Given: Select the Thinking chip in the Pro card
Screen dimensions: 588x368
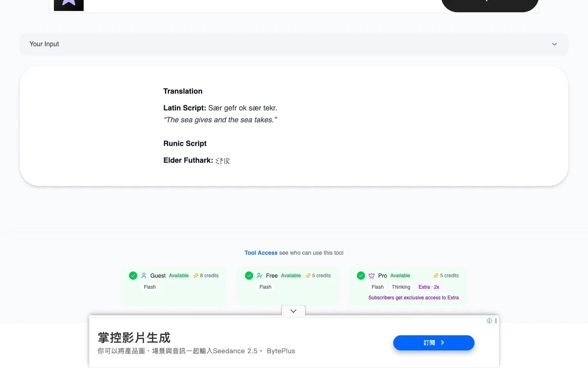Looking at the screenshot, I should pos(401,287).
